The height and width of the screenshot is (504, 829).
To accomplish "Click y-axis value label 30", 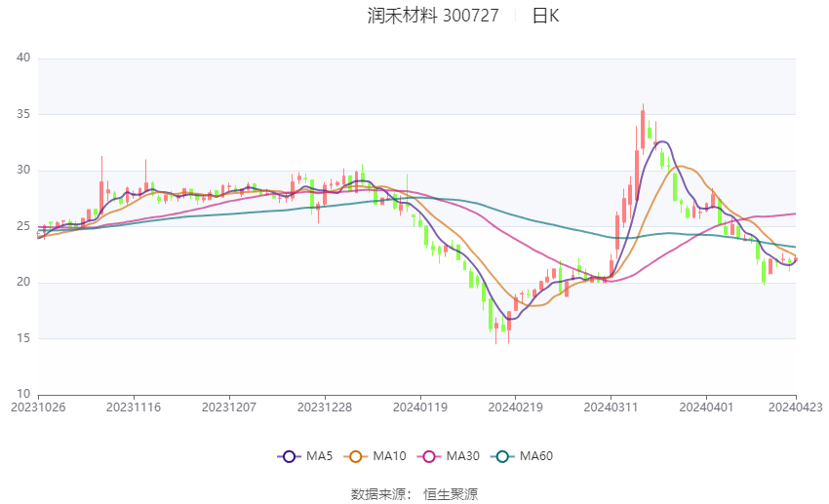I will (23, 170).
